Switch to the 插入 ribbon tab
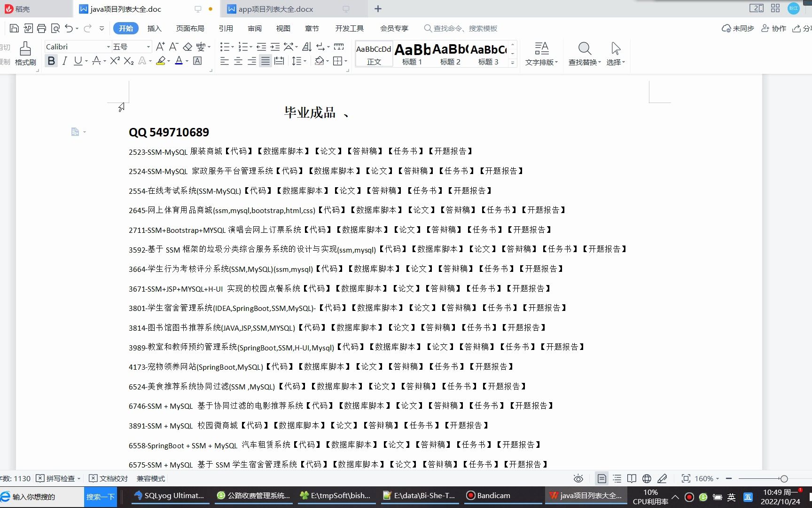The height and width of the screenshot is (508, 812). pyautogui.click(x=155, y=28)
